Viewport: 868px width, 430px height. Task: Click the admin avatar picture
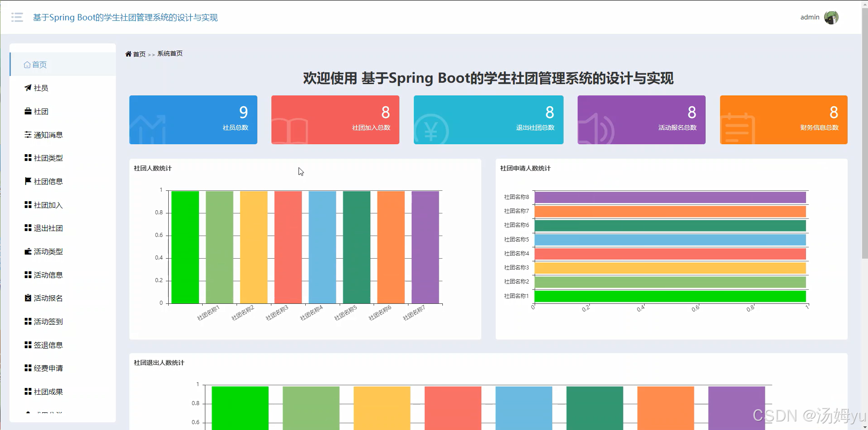(831, 17)
